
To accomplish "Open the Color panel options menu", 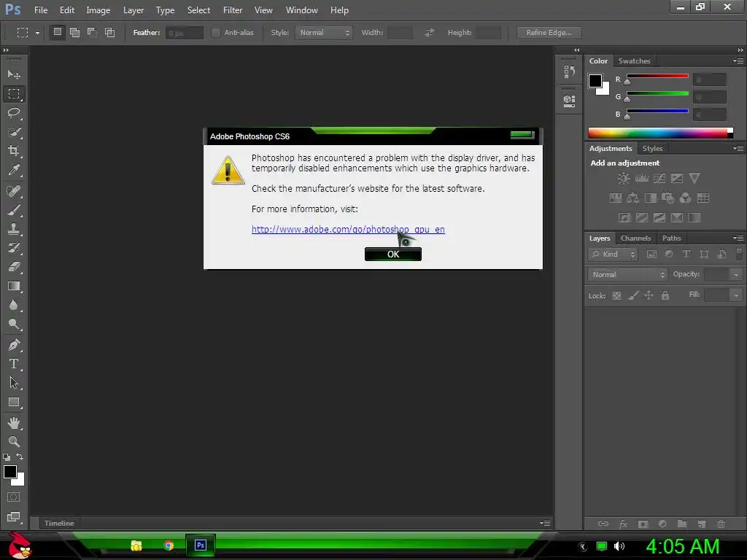I will 738,61.
